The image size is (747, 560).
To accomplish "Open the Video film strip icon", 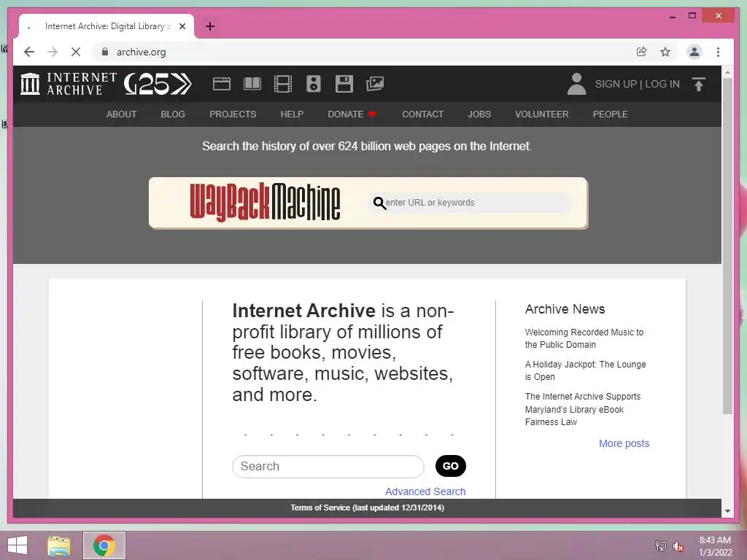I will (283, 84).
